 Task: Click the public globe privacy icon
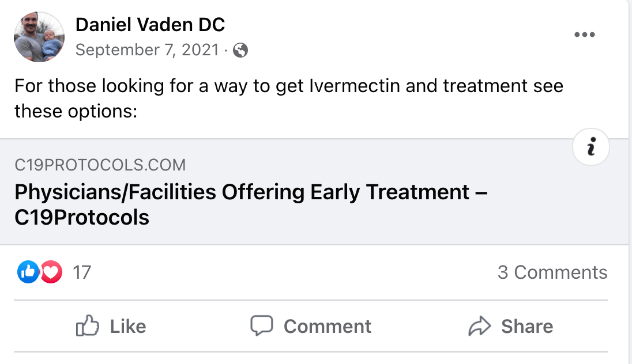point(240,50)
